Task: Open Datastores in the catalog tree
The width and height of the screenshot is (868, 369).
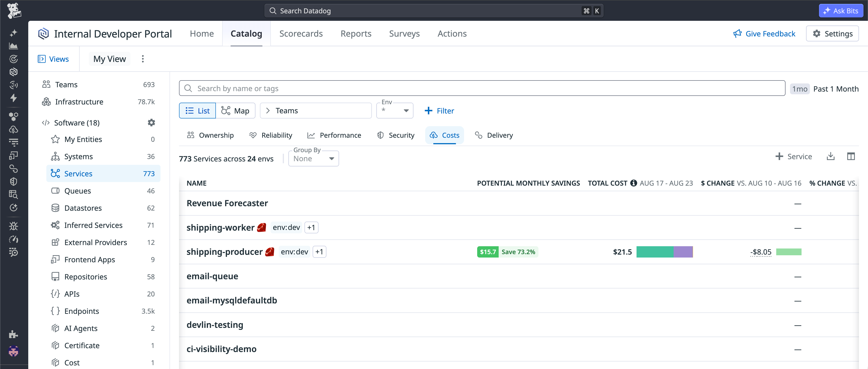Action: tap(103, 208)
